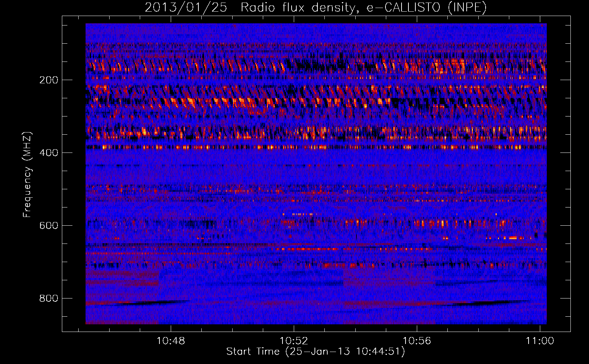Image resolution: width=589 pixels, height=364 pixels.
Task: Click the '800' frequency tick label
Action: pyautogui.click(x=49, y=298)
